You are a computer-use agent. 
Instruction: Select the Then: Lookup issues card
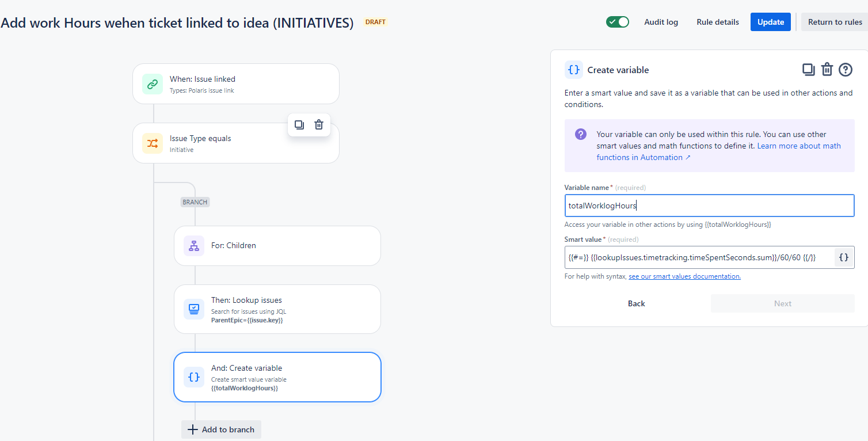(277, 309)
